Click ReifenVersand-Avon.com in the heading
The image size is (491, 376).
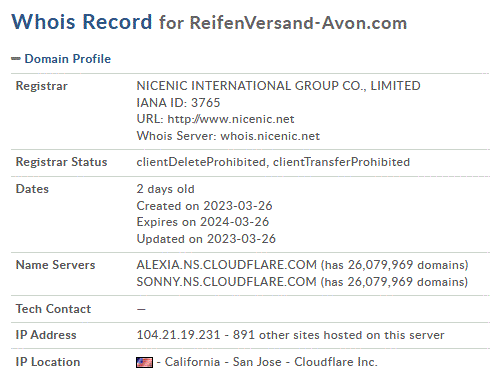coord(298,23)
